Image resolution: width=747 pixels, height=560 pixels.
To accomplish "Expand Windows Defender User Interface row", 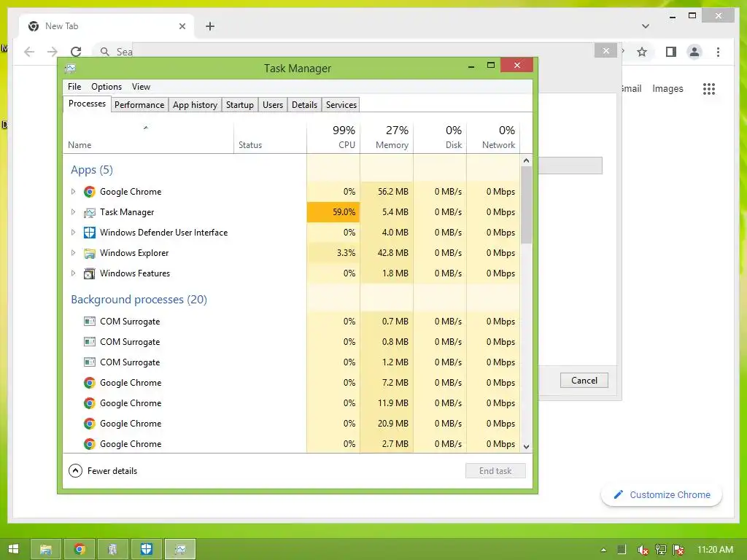I will click(x=73, y=233).
